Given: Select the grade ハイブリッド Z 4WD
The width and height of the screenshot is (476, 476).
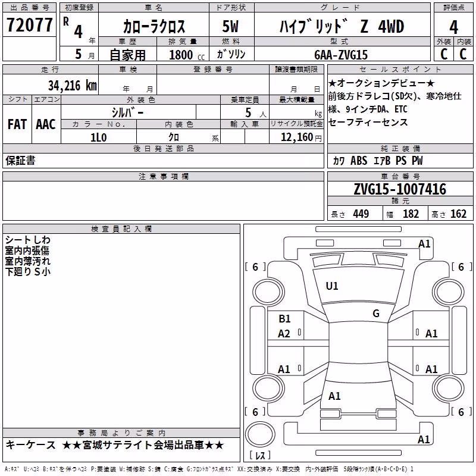Looking at the screenshot, I should 342,26.
